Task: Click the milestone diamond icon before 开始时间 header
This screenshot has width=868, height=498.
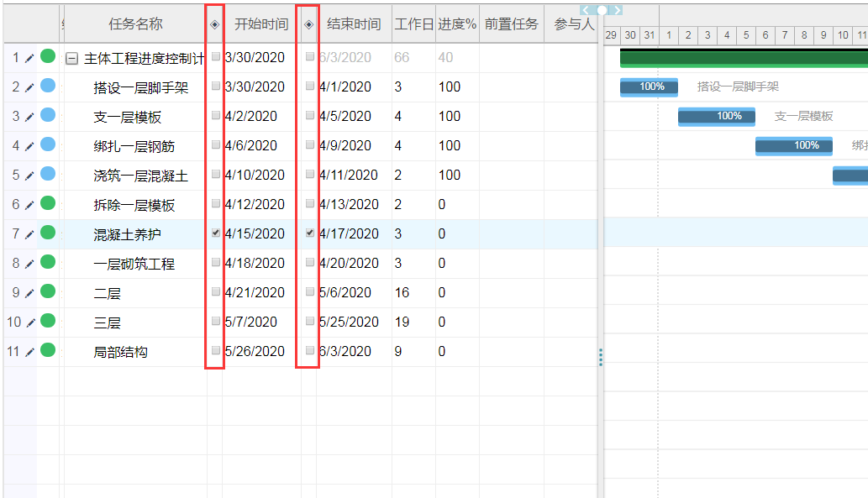Action: (x=215, y=25)
